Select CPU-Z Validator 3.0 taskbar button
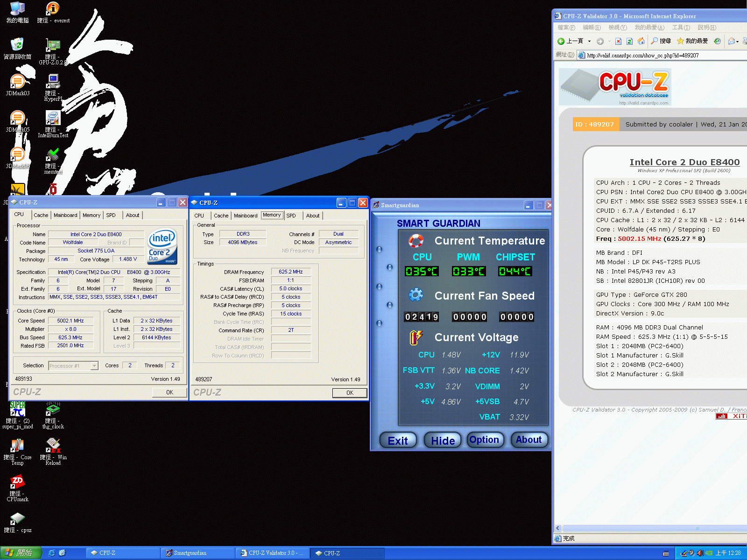The image size is (747, 560). (273, 553)
